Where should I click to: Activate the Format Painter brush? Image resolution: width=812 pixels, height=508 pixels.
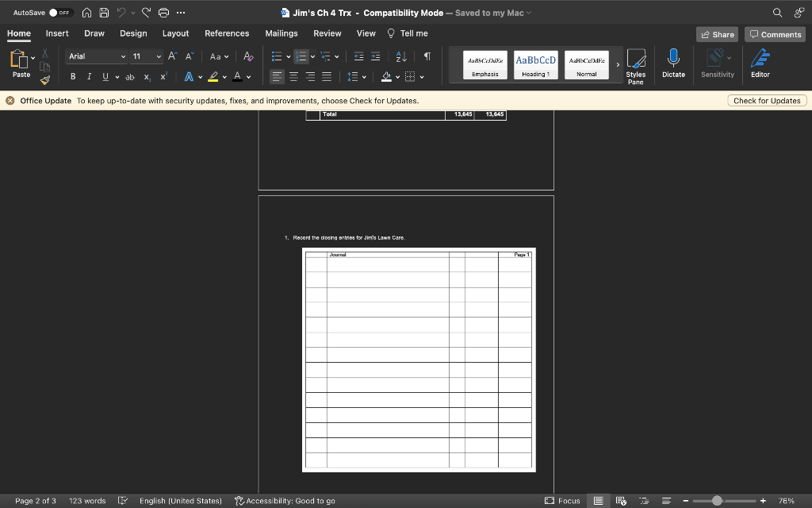[45, 80]
